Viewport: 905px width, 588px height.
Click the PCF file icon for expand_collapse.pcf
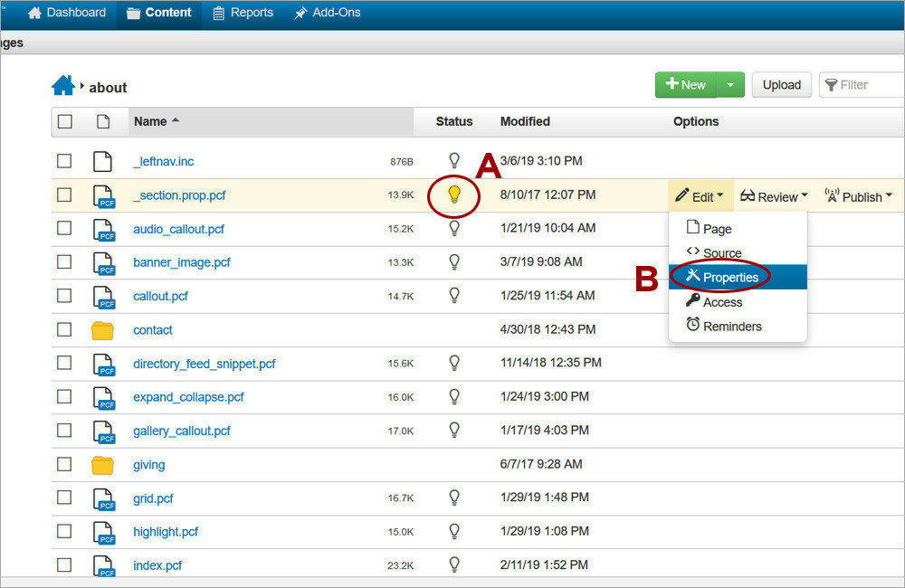pos(104,398)
